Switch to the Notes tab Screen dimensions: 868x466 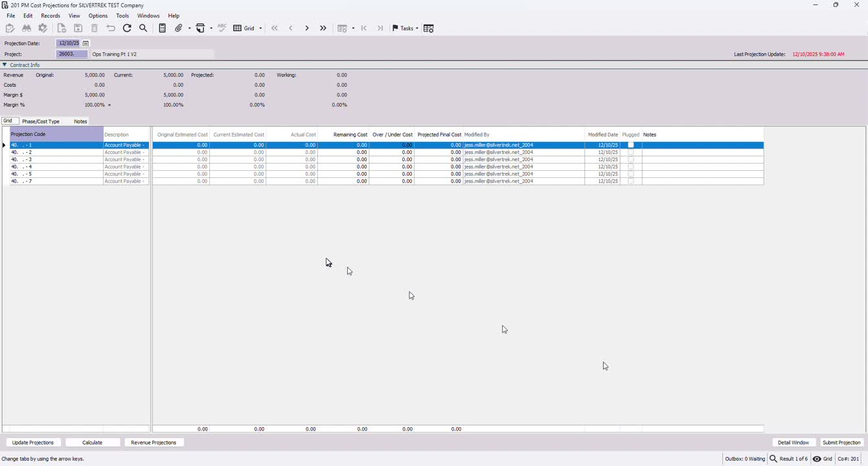(x=80, y=122)
